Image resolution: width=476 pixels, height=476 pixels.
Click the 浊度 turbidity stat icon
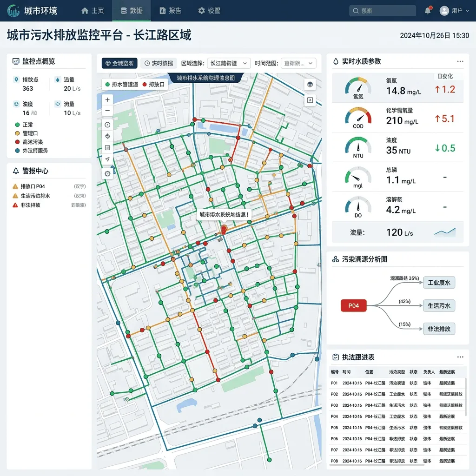click(16, 104)
